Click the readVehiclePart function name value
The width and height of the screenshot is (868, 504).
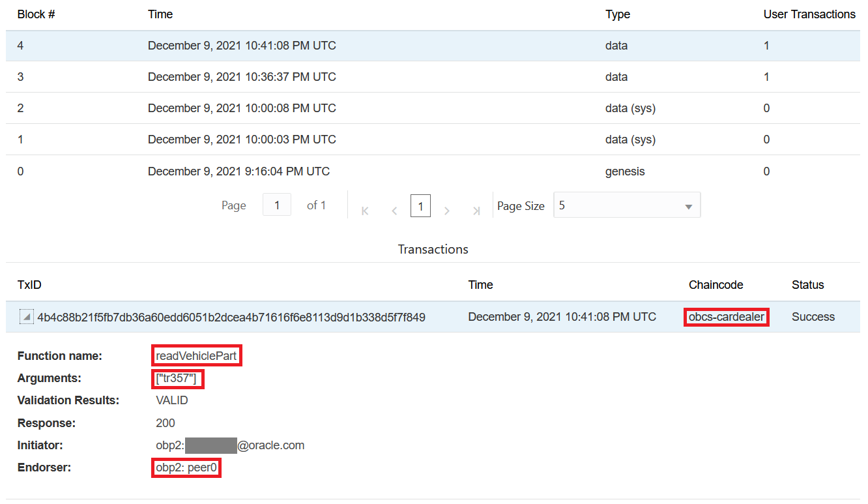pyautogui.click(x=196, y=356)
